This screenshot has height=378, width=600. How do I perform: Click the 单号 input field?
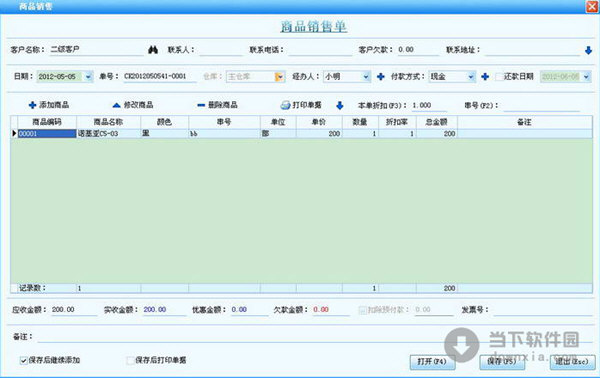(x=160, y=77)
